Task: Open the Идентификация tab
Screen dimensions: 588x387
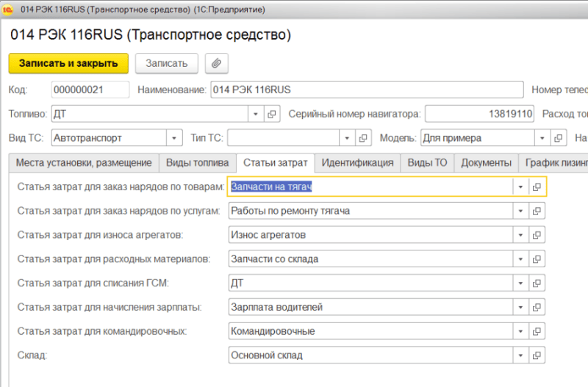Action: (x=358, y=162)
